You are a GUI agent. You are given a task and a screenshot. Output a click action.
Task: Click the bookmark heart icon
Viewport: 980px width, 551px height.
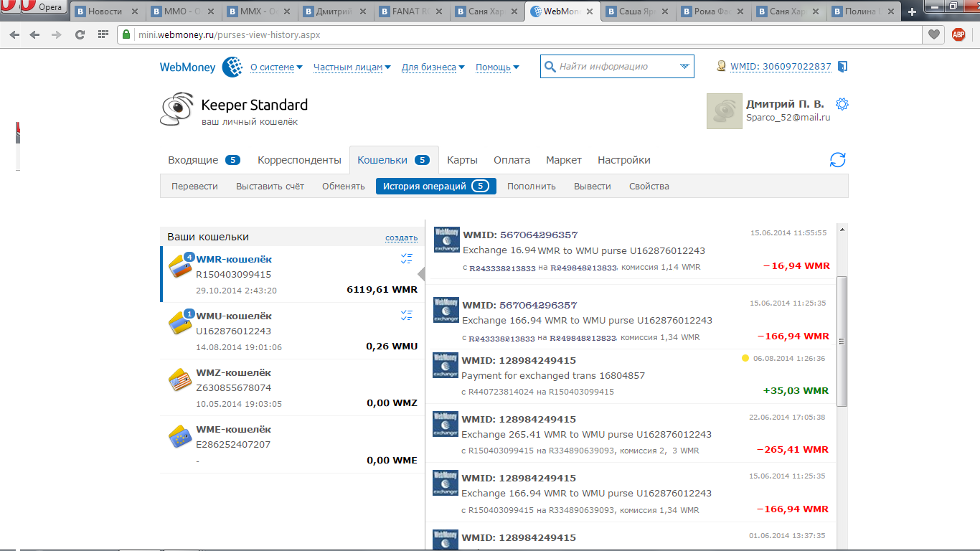click(x=933, y=34)
